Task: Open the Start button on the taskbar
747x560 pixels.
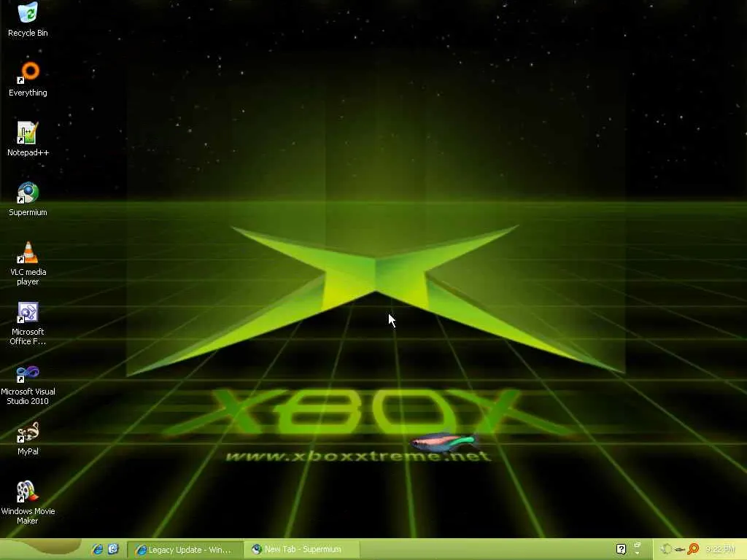Action: (41, 549)
